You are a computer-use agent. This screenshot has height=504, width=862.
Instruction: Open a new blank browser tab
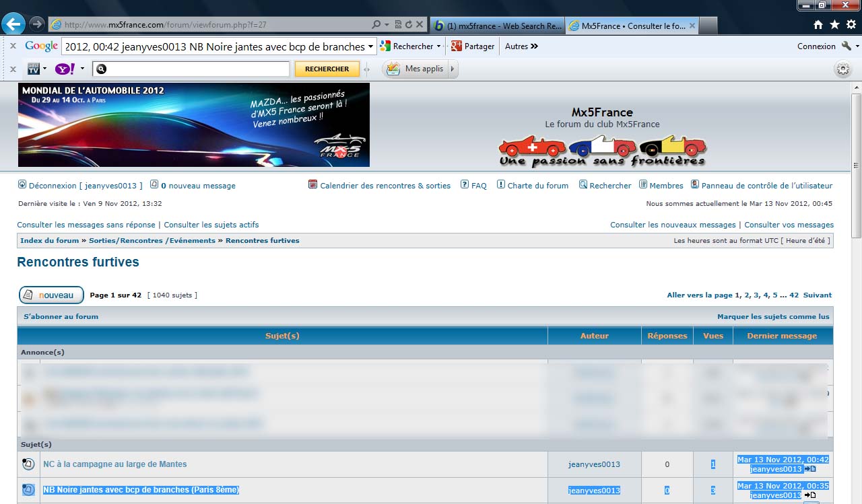[x=708, y=26]
